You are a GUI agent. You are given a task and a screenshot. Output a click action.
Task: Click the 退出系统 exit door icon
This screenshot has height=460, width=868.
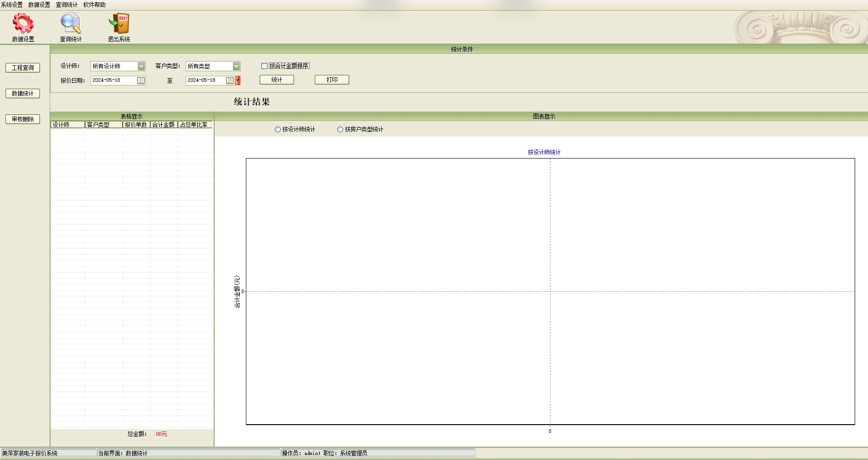[x=119, y=24]
